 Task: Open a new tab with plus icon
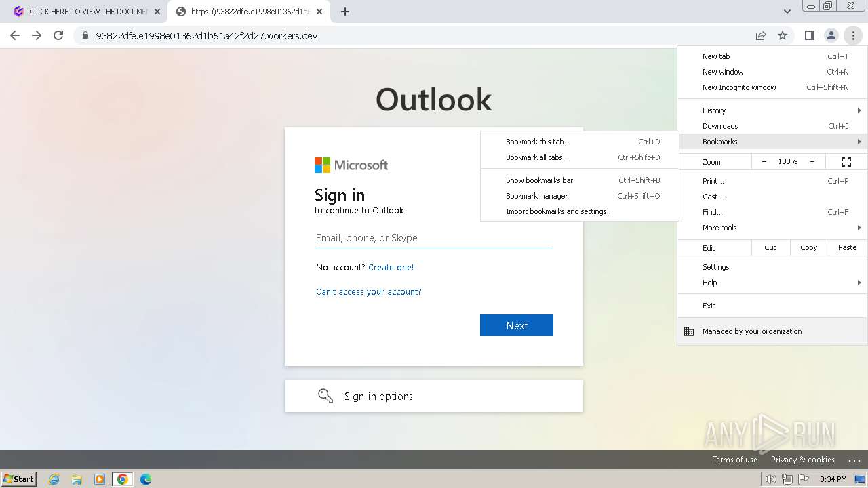pyautogui.click(x=345, y=12)
